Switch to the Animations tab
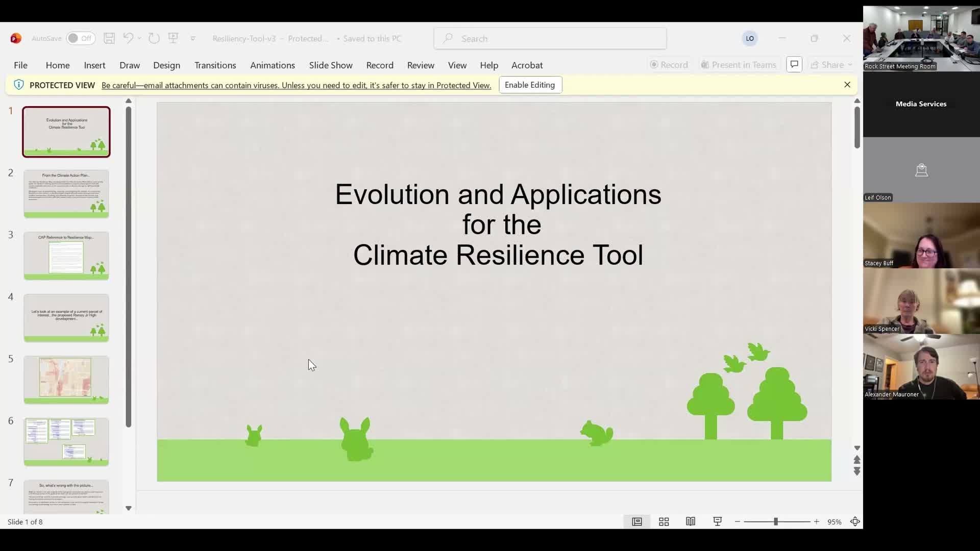This screenshot has height=551, width=980. click(x=273, y=65)
